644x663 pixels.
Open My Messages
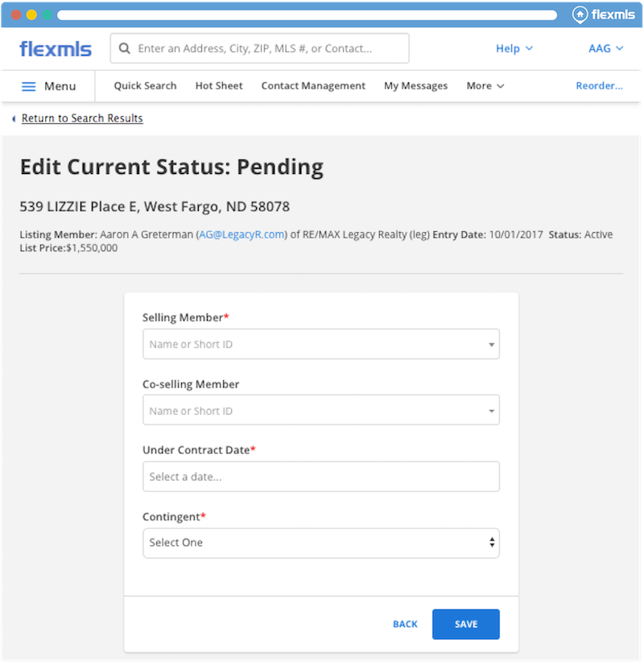pyautogui.click(x=415, y=86)
